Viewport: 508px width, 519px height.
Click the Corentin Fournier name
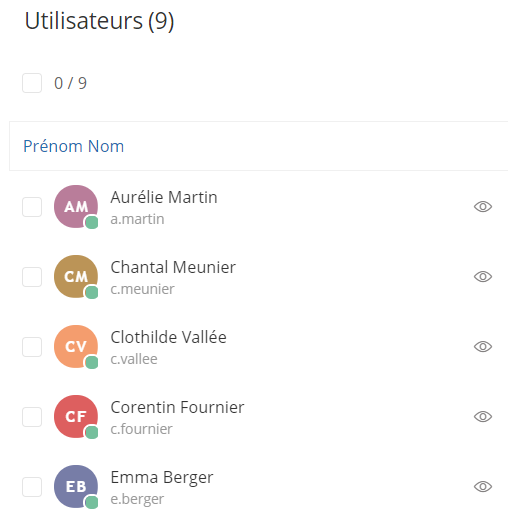coord(177,407)
